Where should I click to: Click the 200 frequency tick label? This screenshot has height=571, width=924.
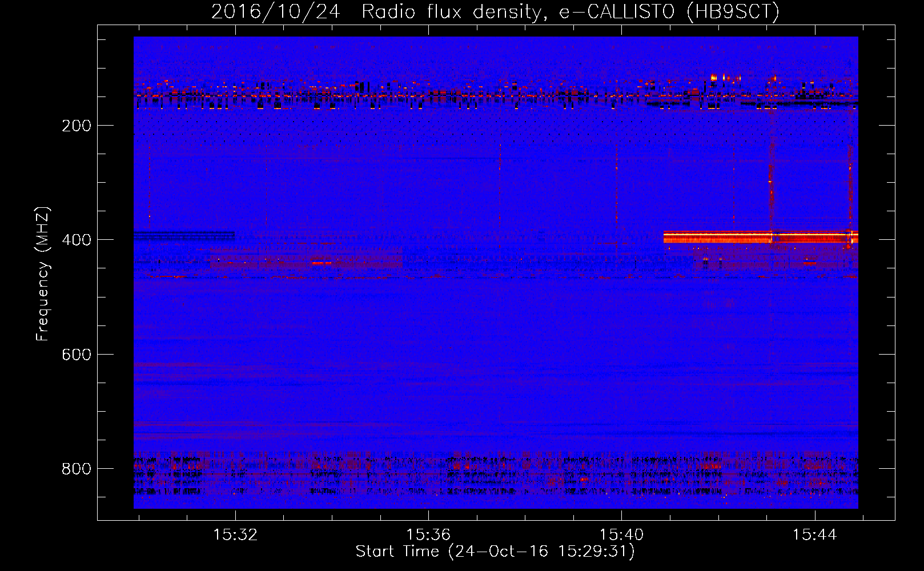(77, 126)
